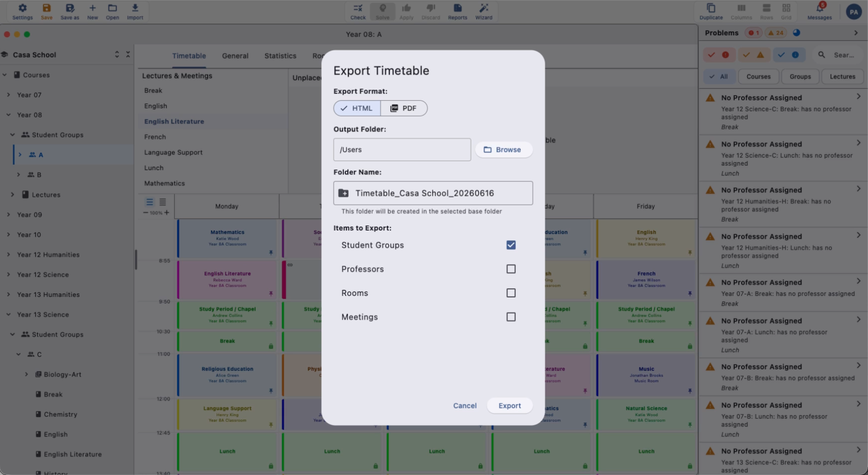Open Settings from the toolbar
This screenshot has width=868, height=475.
pyautogui.click(x=22, y=11)
